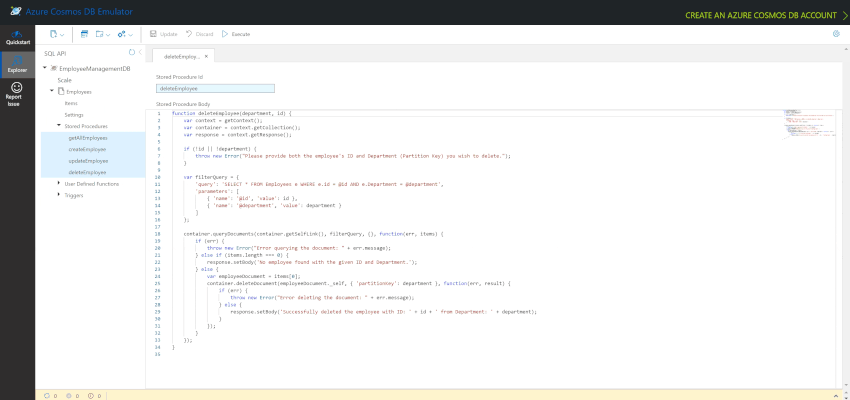Screen dimensions: 850x400
Task: Select the getAllEmployees stored procedure
Action: click(90, 138)
